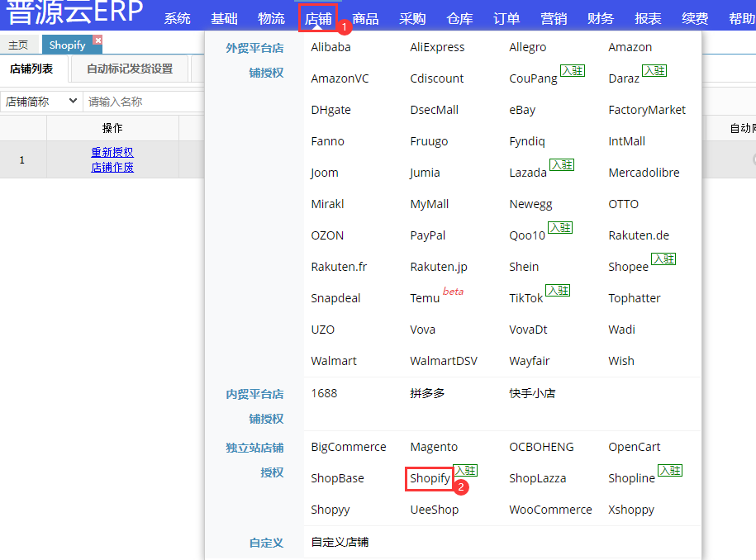The image size is (756, 560).
Task: Click the 店铺作废 link in row 1
Action: [112, 167]
